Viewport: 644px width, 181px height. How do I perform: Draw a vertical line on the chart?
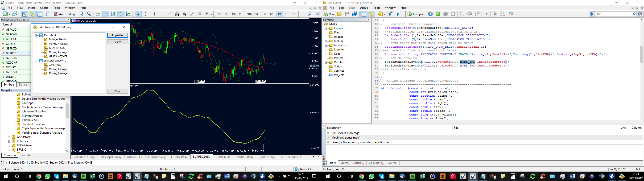pos(154,14)
